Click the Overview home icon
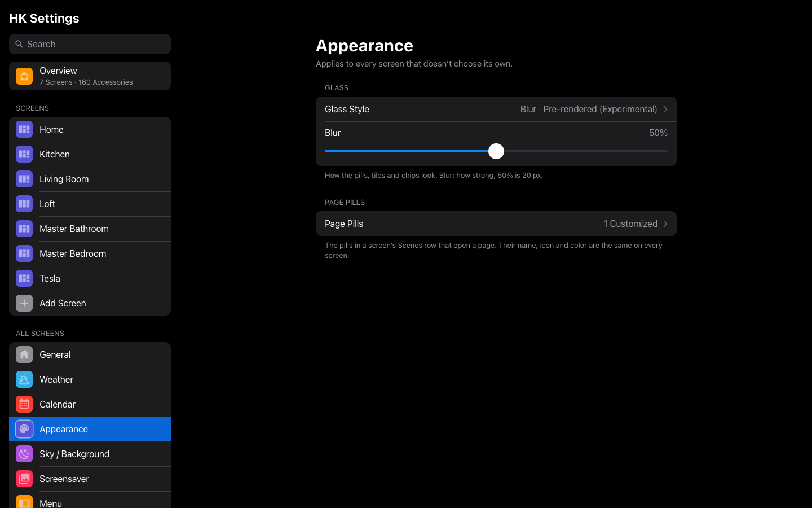 click(x=24, y=76)
